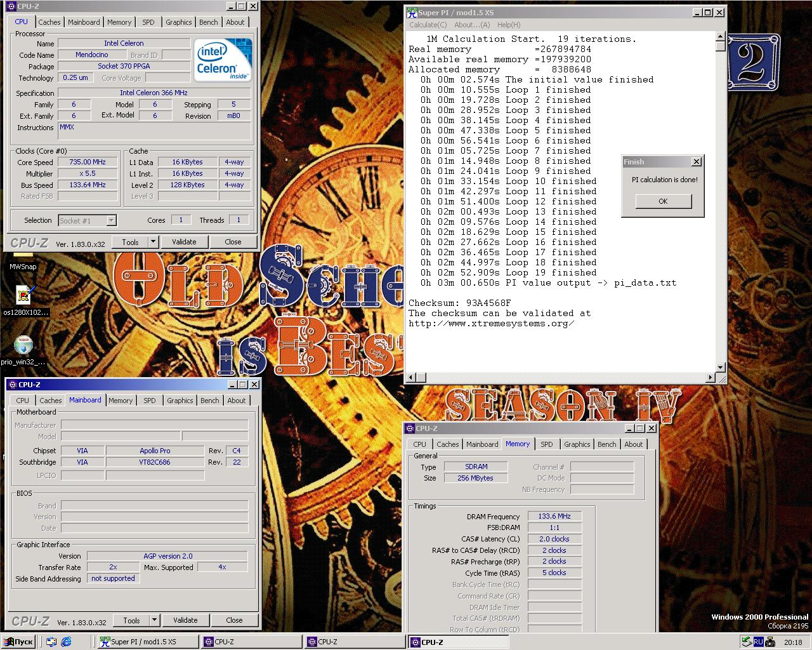Click title bar icon of Mainboard CPU-Z window
The image size is (812, 650).
(12, 384)
